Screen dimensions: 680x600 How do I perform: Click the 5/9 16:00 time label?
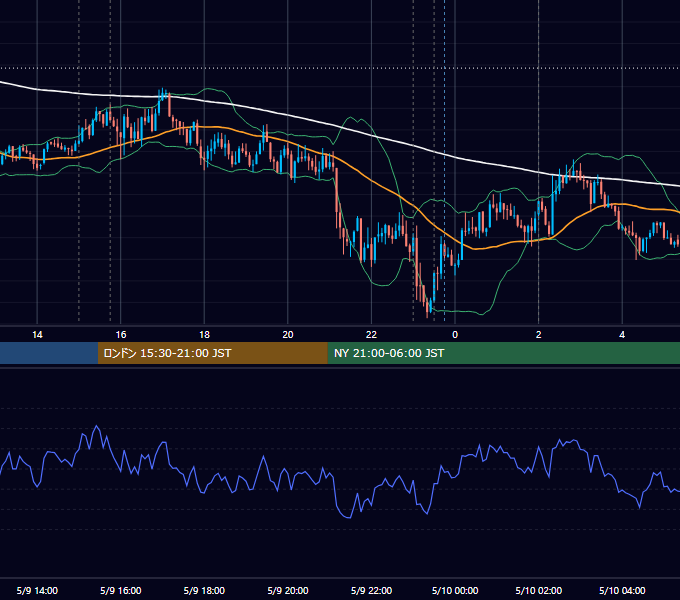coord(121,590)
